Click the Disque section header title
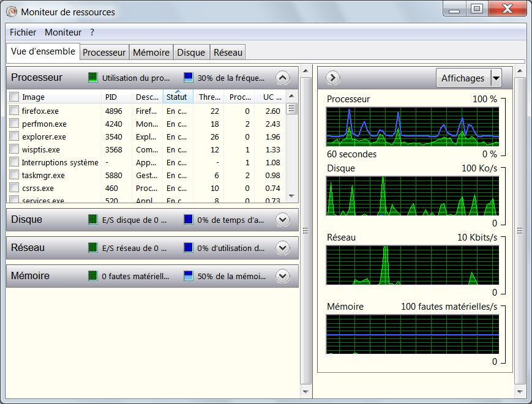532x404 pixels. tap(27, 220)
